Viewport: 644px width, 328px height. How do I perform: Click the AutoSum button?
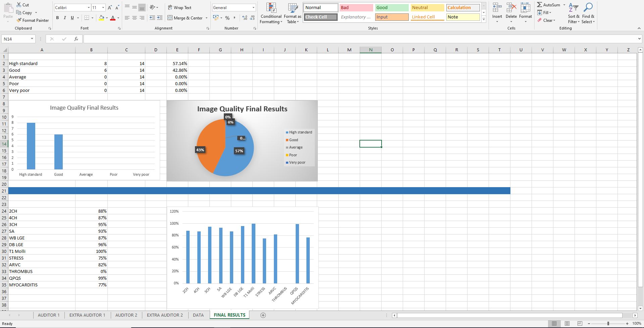click(549, 5)
